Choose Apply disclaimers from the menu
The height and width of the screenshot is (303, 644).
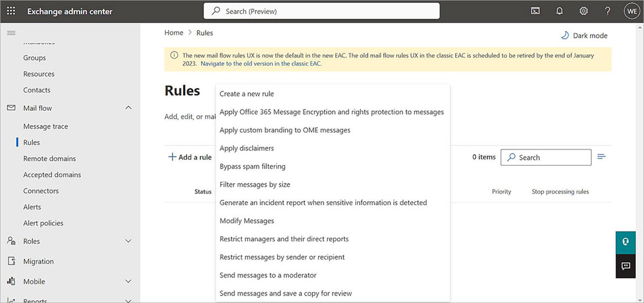[x=246, y=148]
